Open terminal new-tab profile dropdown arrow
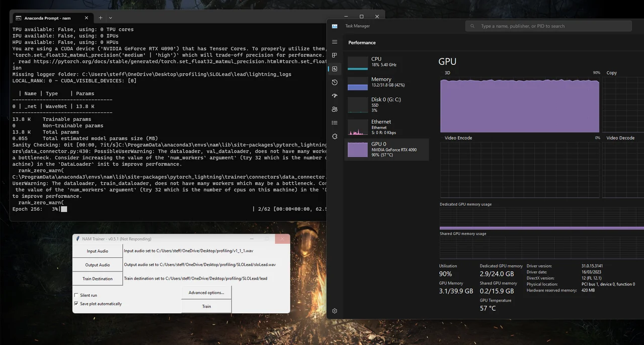 click(x=111, y=18)
